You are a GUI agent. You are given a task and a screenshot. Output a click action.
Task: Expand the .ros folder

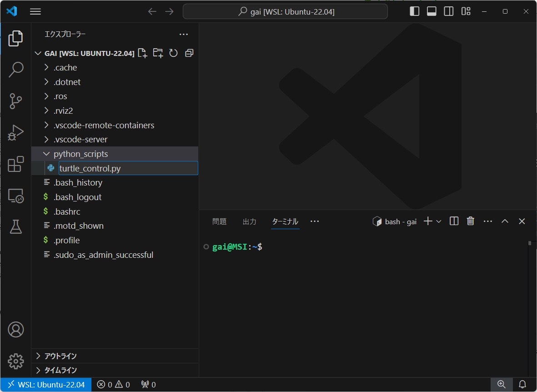[x=115, y=96]
